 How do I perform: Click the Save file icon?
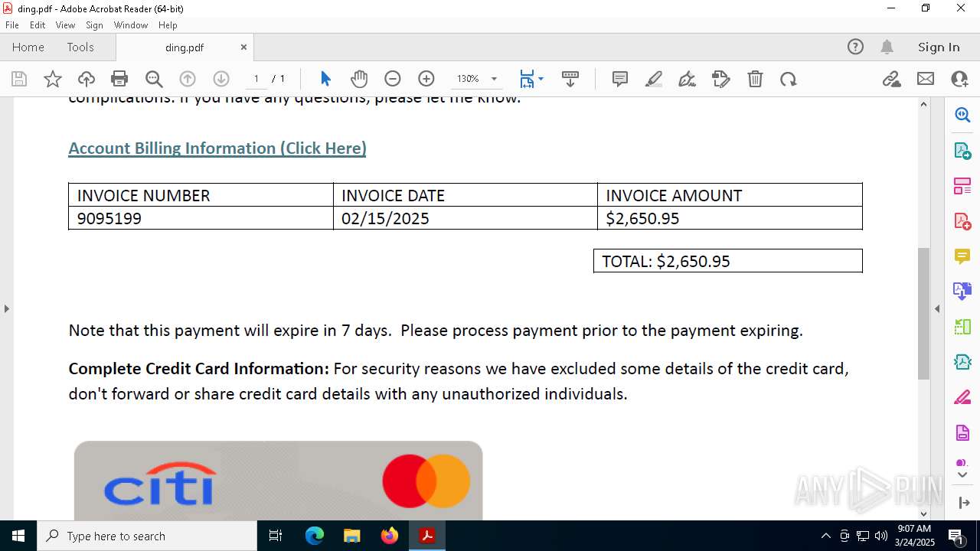click(x=19, y=79)
